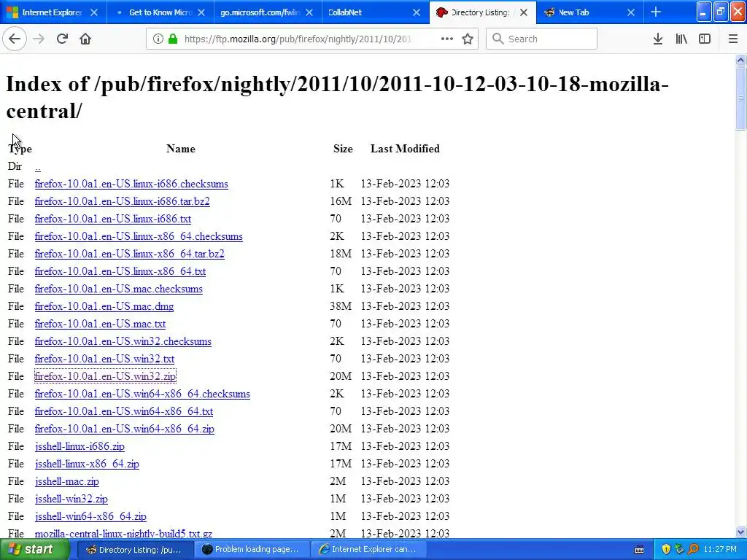Open firefox-10.0a1.en-US.win32.checksums
This screenshot has width=747, height=560.
coord(123,341)
